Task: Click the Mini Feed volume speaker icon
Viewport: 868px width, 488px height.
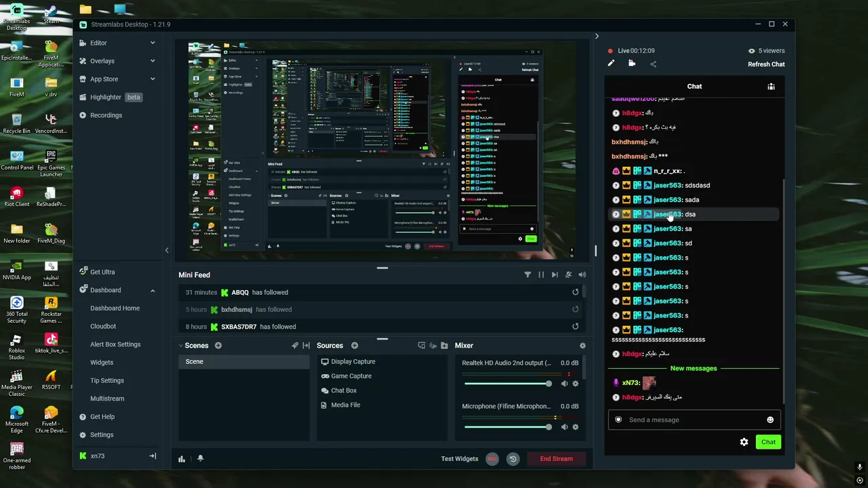Action: (582, 274)
